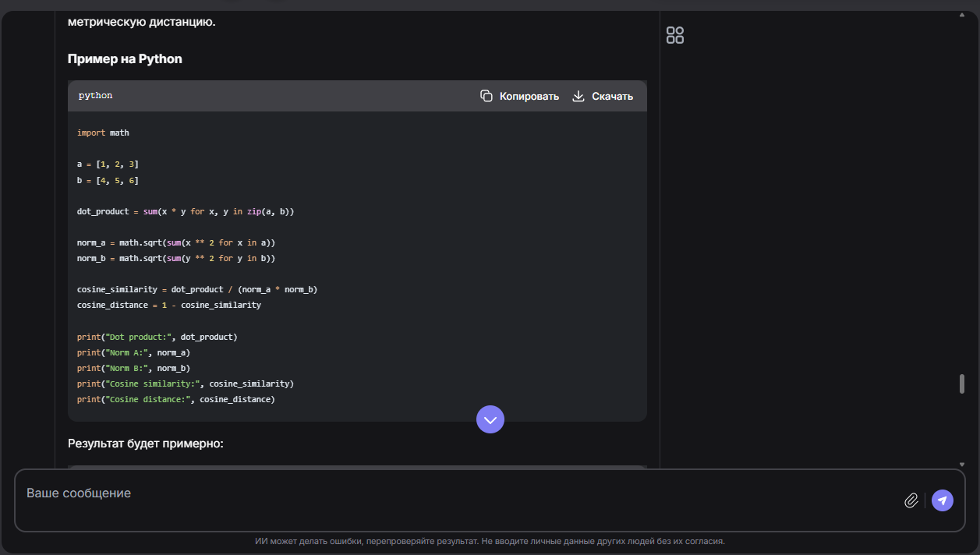Click the text метрическую дистанцию.
The image size is (980, 555).
142,22
